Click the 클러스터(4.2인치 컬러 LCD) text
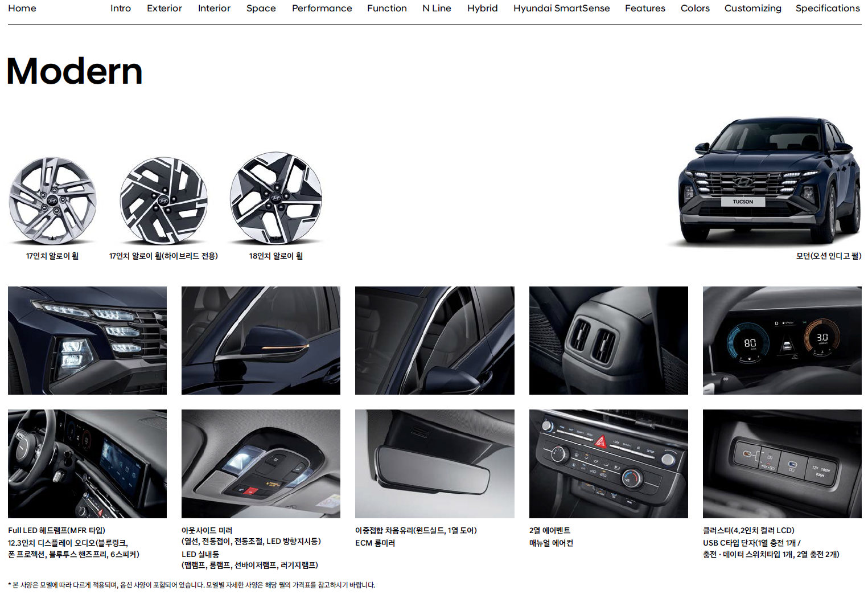 (x=748, y=531)
